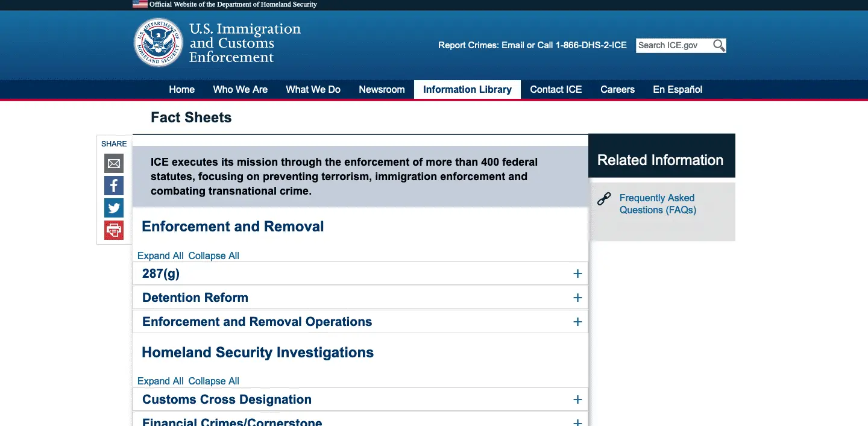
Task: Click the US flag icon
Action: [140, 4]
